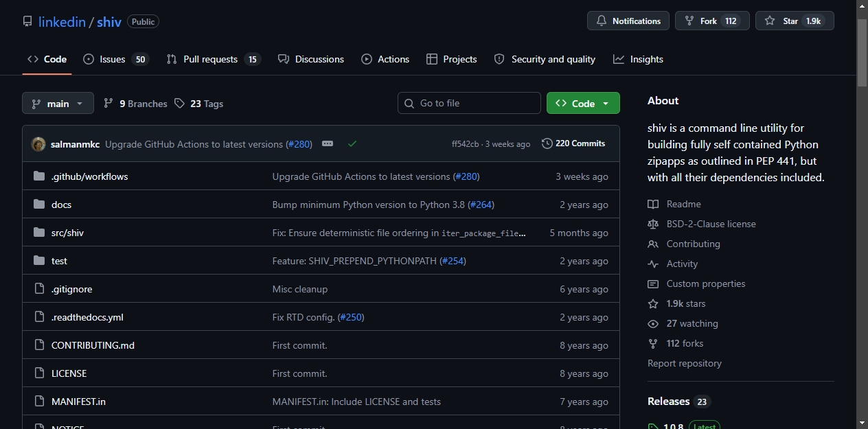Open salmanmkc author link
The height and width of the screenshot is (429, 868).
click(76, 144)
